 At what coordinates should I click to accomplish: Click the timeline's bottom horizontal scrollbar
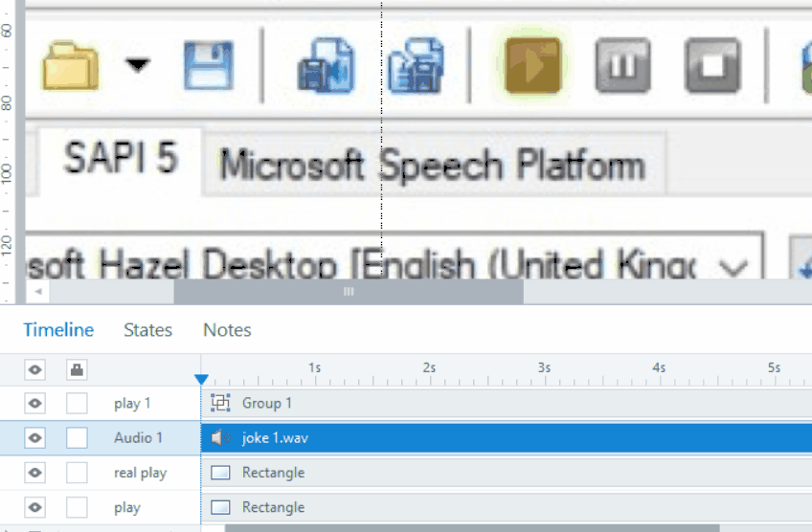click(x=472, y=528)
